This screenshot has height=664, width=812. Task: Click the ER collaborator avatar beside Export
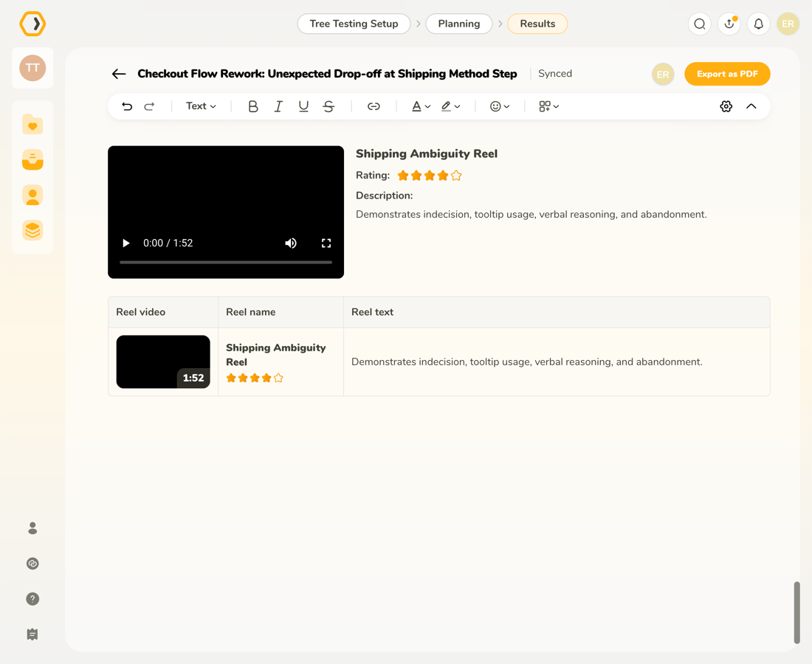click(x=663, y=74)
